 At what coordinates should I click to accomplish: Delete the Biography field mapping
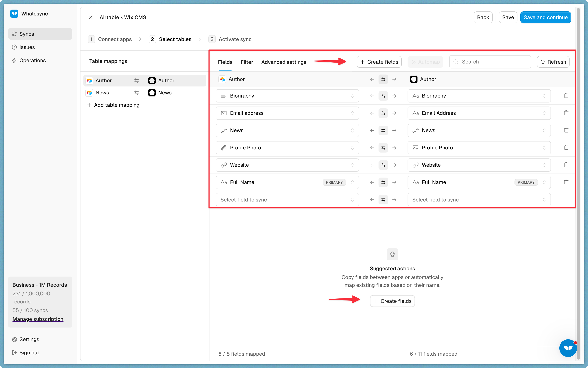[x=566, y=96]
